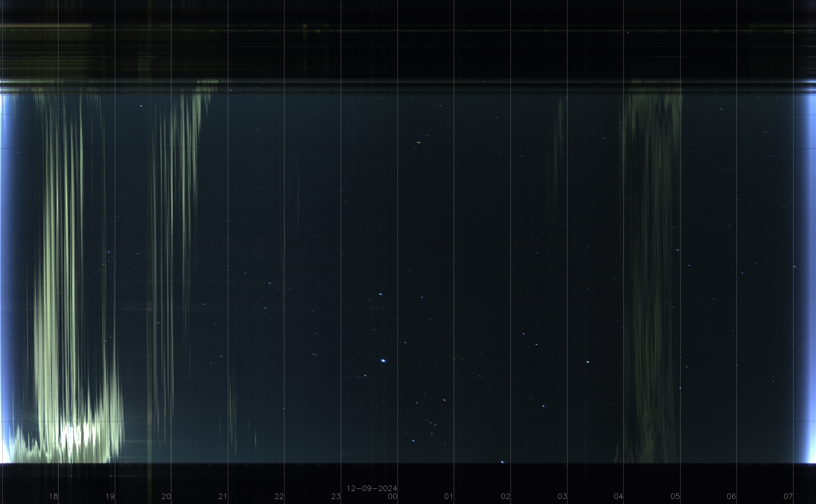This screenshot has height=504, width=816.
Task: Click the 20 hour time label
Action: tap(166, 496)
